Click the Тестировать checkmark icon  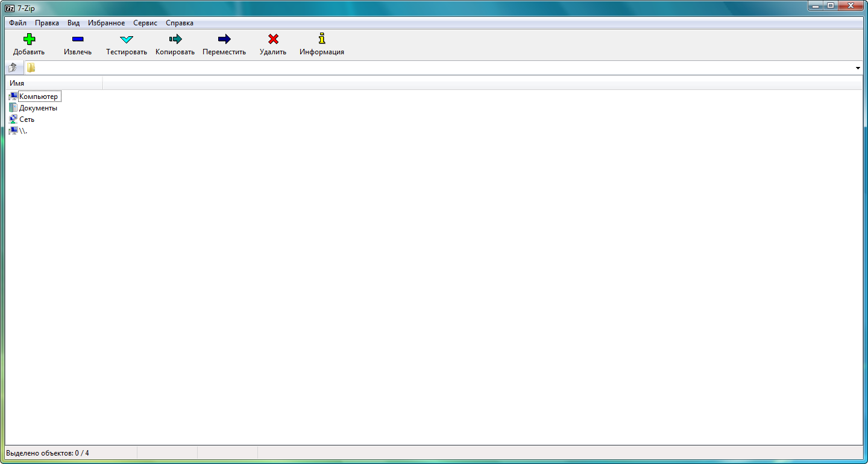click(x=127, y=39)
